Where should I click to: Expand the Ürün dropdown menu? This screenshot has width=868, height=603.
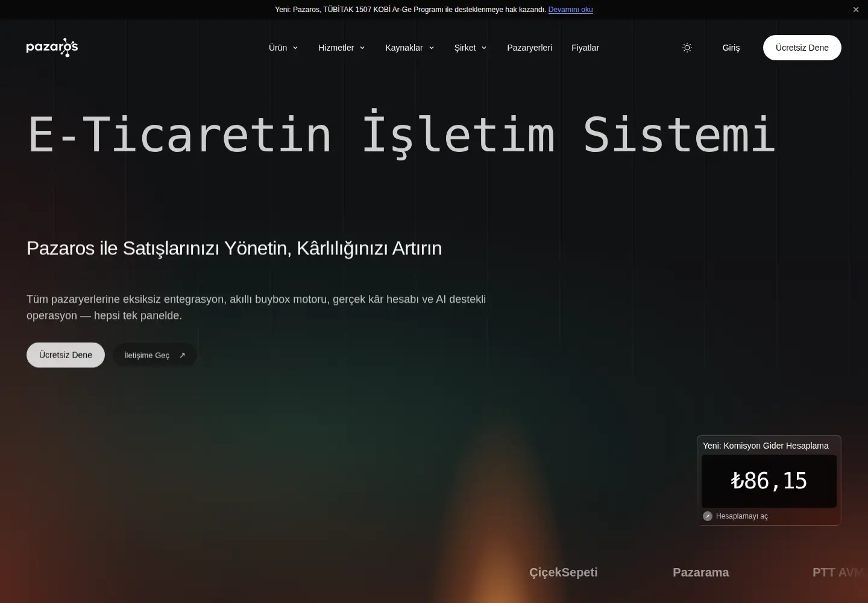283,48
